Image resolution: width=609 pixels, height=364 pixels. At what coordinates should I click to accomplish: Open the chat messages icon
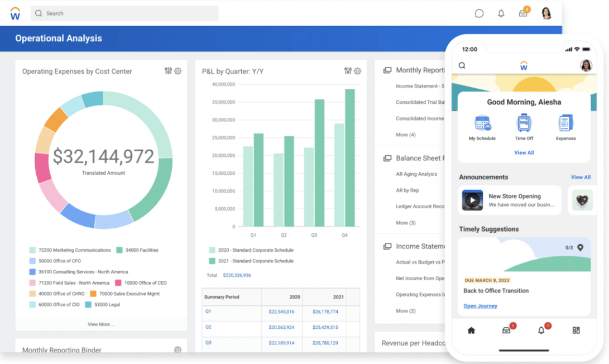(479, 13)
